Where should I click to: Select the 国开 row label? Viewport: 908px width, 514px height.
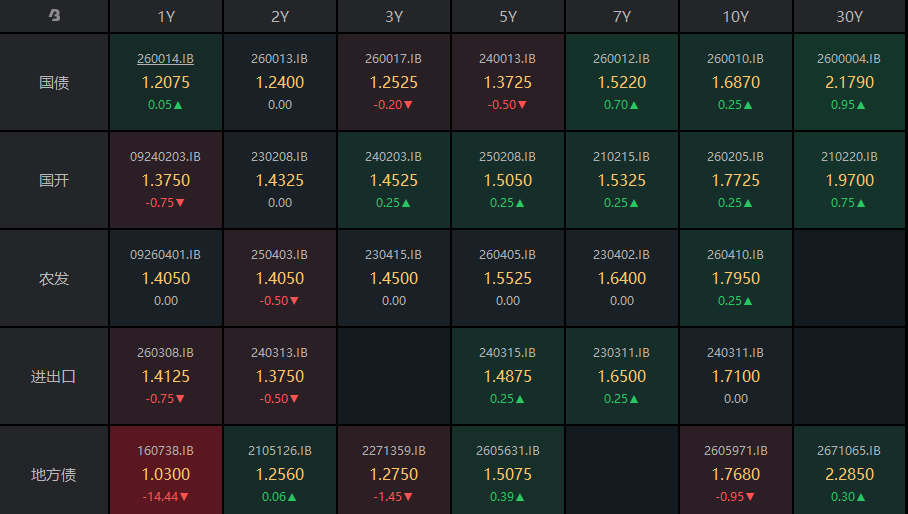coord(54,180)
